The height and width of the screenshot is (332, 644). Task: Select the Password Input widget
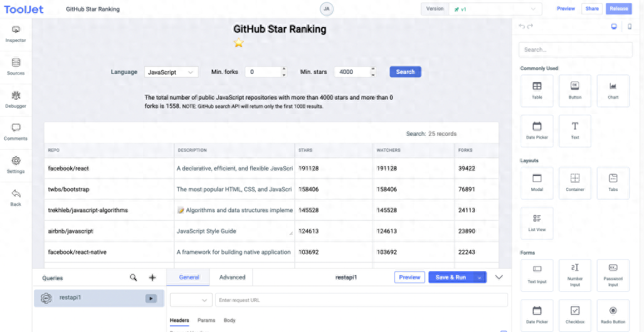[x=613, y=276]
